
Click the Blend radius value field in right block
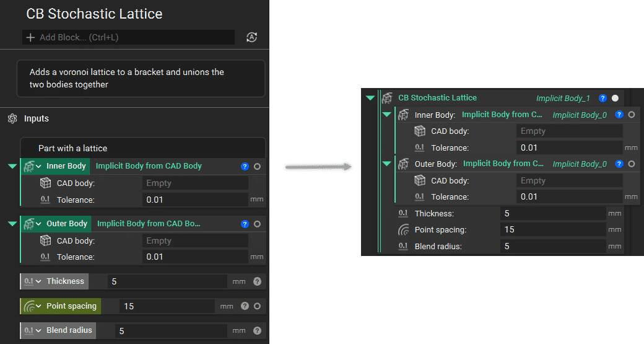click(x=552, y=246)
